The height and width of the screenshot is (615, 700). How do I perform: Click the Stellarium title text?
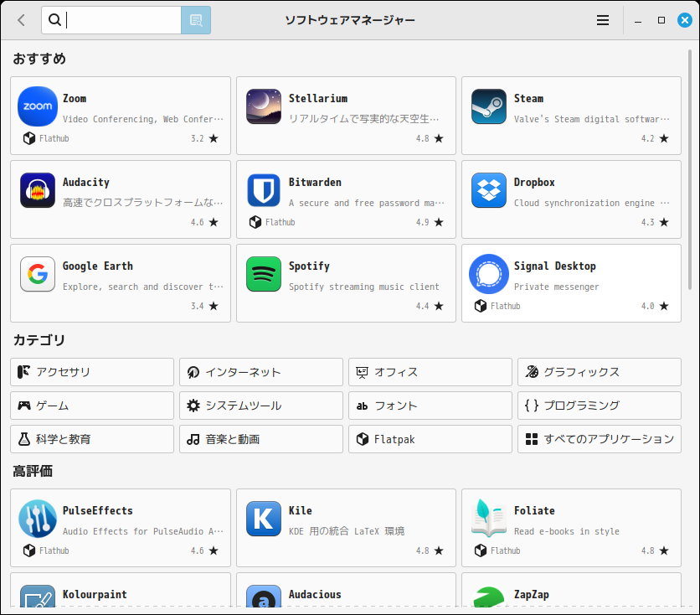(318, 98)
